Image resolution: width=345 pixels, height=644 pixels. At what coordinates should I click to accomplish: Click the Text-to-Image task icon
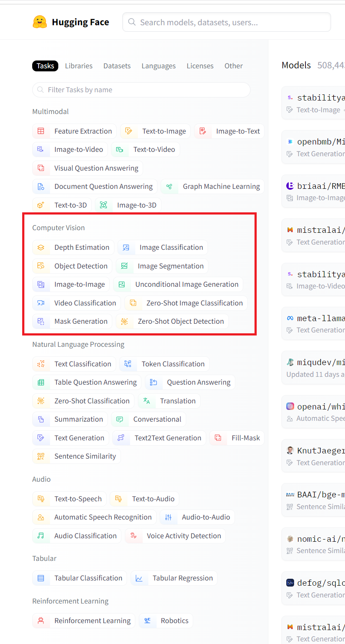pyautogui.click(x=128, y=131)
